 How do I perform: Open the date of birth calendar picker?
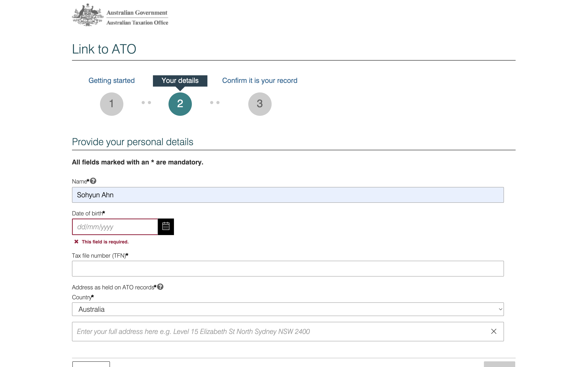166,227
